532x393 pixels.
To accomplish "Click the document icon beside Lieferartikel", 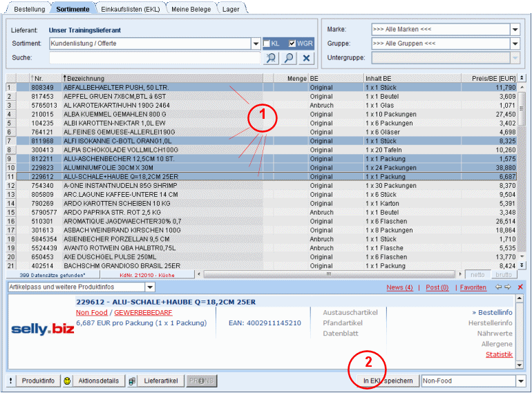I will [x=131, y=381].
